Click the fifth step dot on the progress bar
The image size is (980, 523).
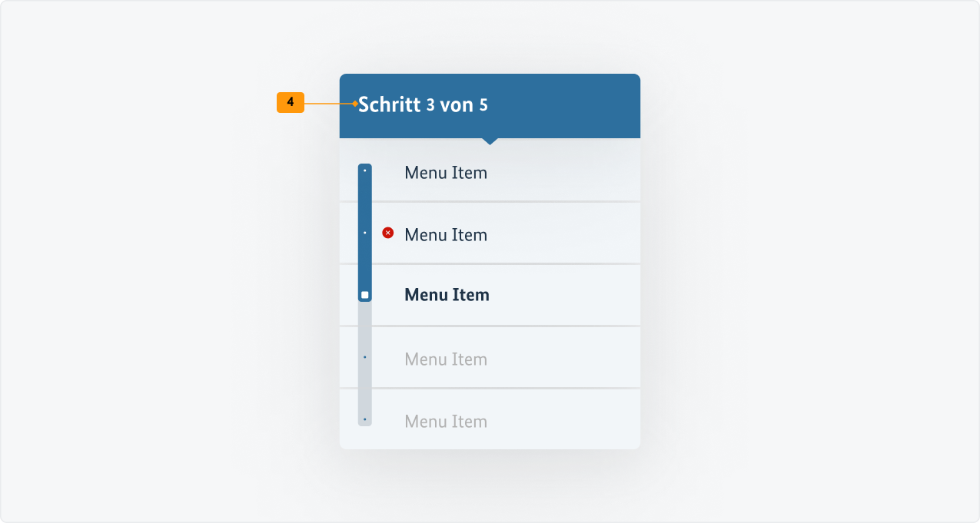(x=364, y=419)
